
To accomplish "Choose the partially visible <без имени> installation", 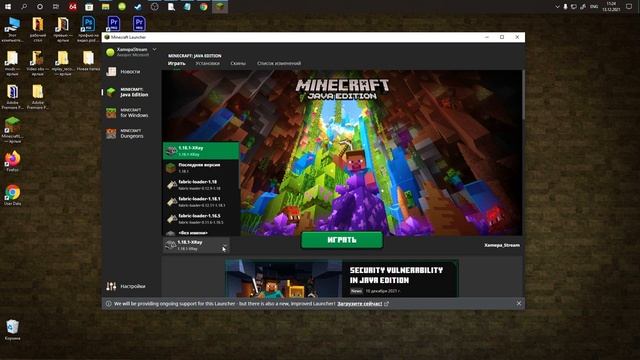I will 201,232.
